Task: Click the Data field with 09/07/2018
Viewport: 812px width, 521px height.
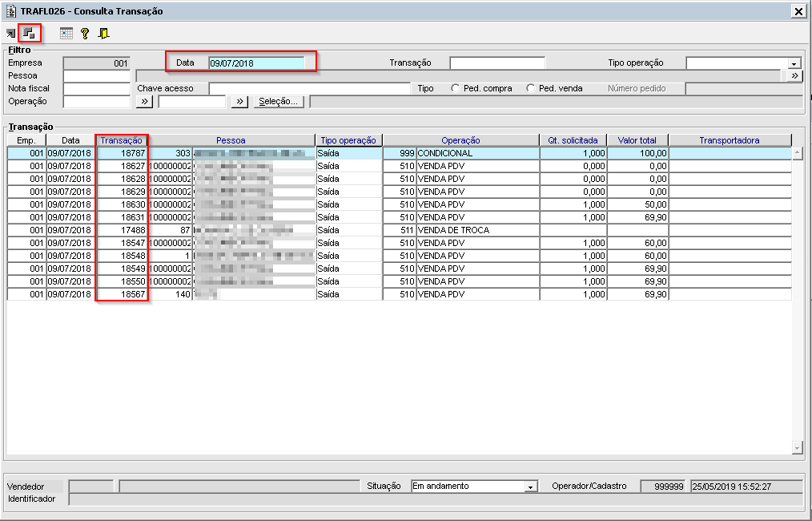Action: coord(257,63)
